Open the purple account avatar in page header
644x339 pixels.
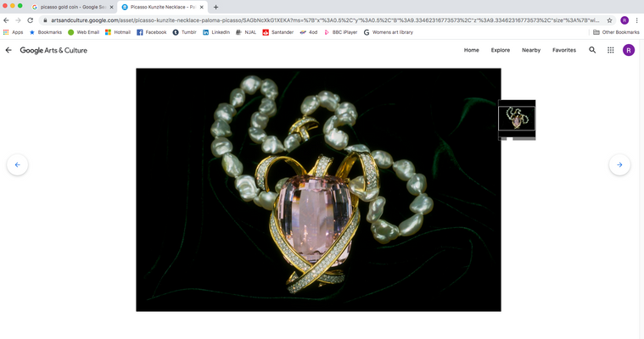[x=629, y=50]
